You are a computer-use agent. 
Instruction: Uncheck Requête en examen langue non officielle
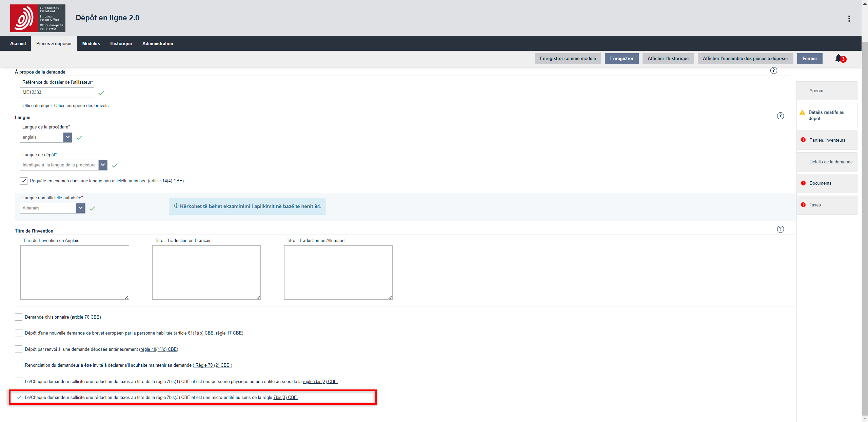(24, 181)
